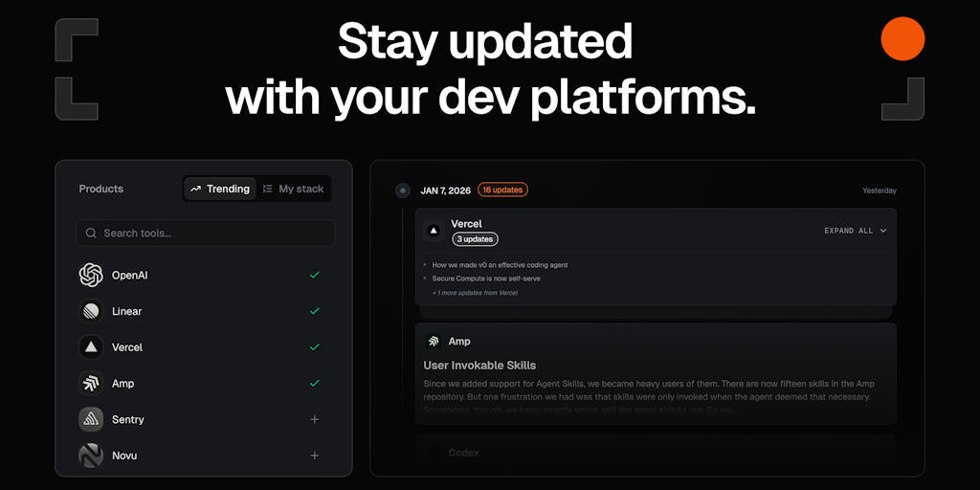Expand all Vercel updates chevron

coord(883,231)
